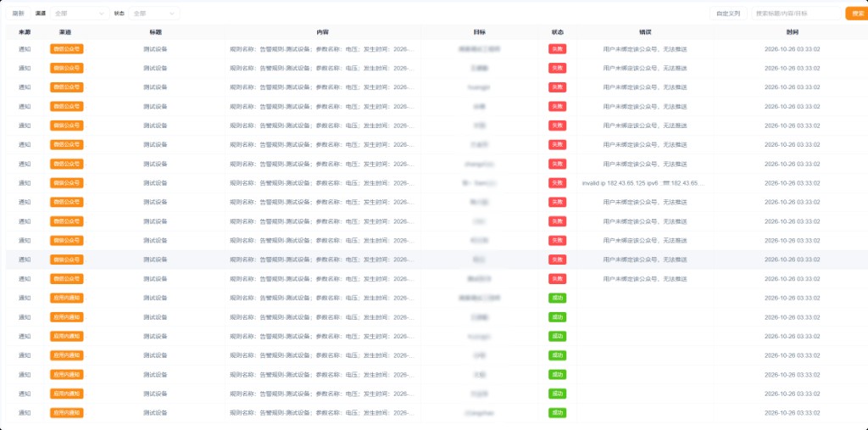
Task: Click the 目标 column header
Action: coord(480,32)
